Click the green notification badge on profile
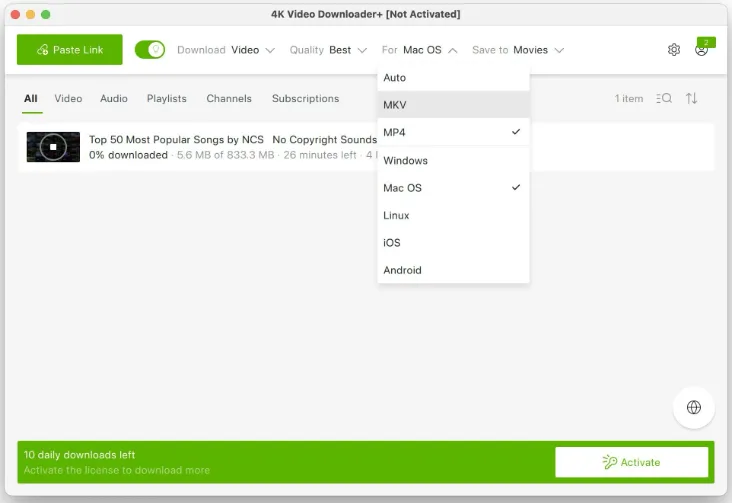Viewport: 732px width, 503px height. [x=706, y=42]
